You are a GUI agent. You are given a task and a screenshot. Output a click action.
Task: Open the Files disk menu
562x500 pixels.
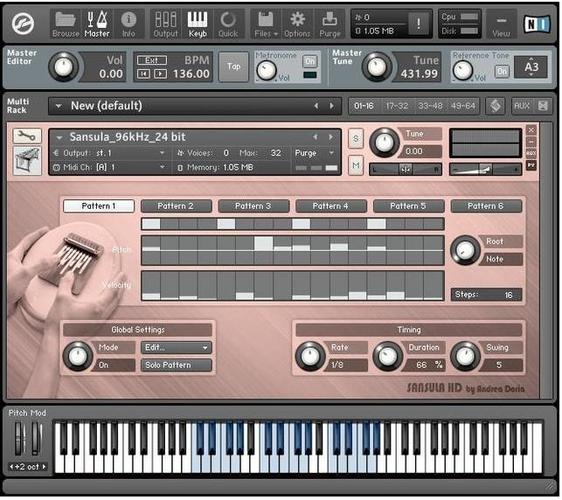(x=266, y=24)
